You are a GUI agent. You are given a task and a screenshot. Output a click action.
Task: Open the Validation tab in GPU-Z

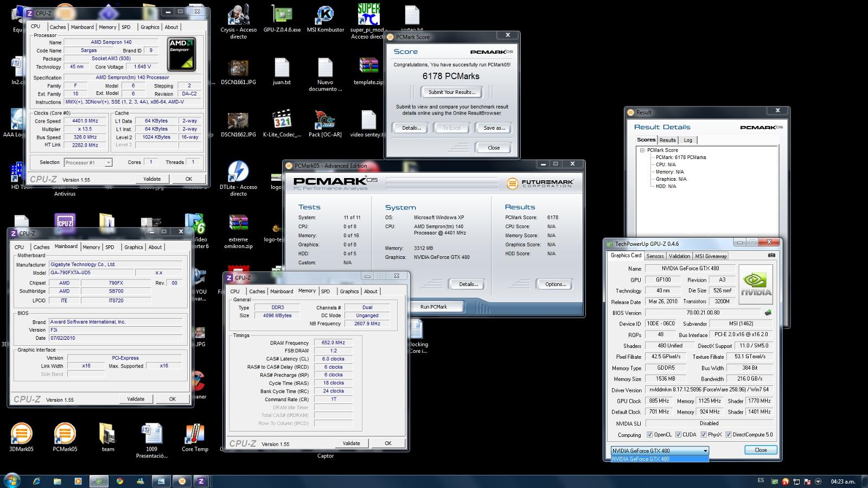[679, 256]
